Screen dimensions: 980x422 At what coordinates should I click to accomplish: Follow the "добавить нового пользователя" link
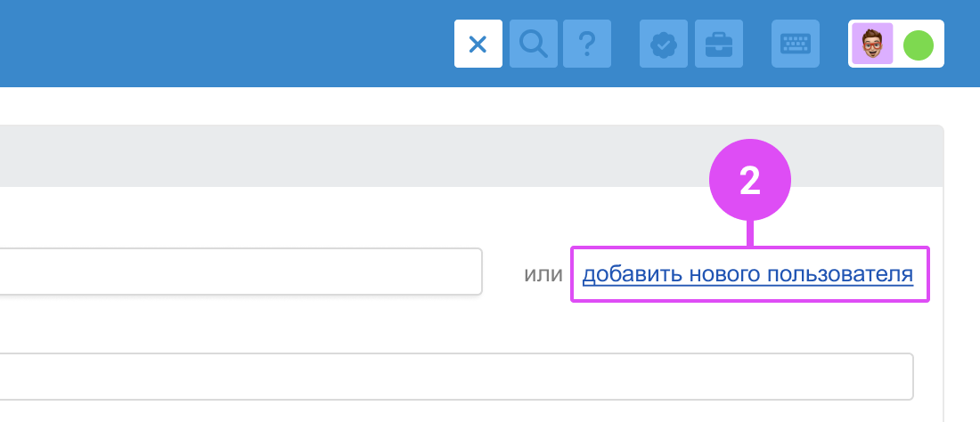point(747,275)
